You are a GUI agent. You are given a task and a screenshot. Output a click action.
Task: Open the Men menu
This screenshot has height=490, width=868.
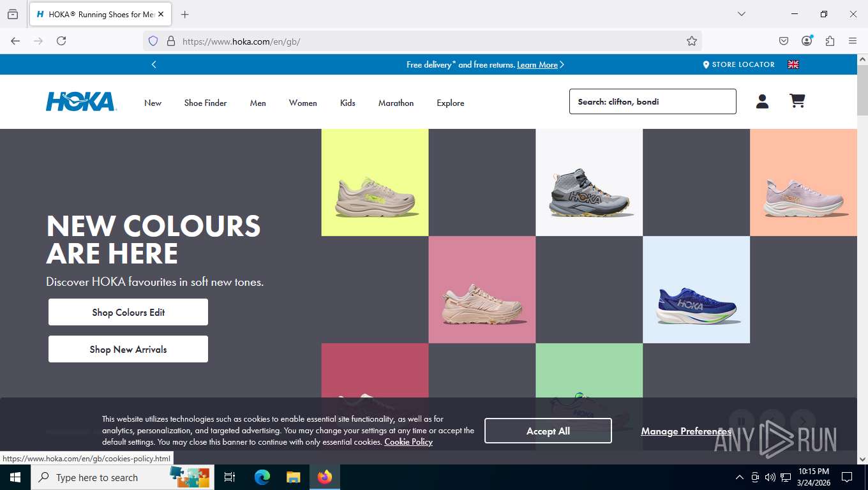click(x=258, y=103)
